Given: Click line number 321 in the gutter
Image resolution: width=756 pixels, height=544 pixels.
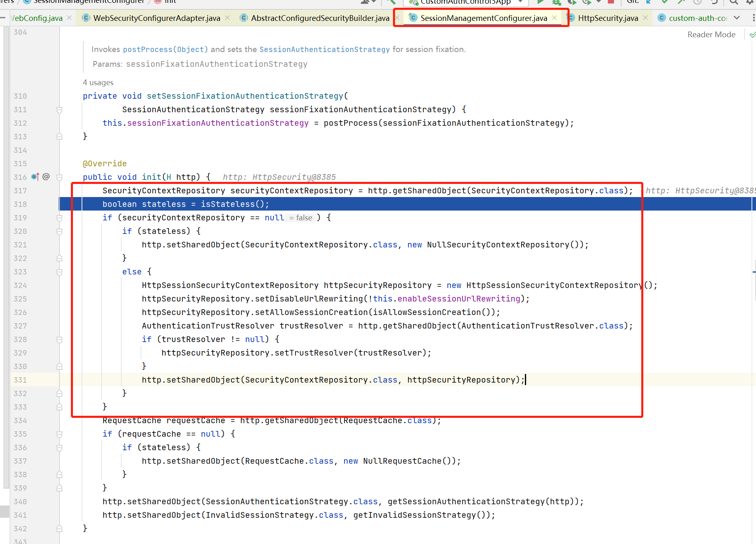Looking at the screenshot, I should click(x=20, y=245).
